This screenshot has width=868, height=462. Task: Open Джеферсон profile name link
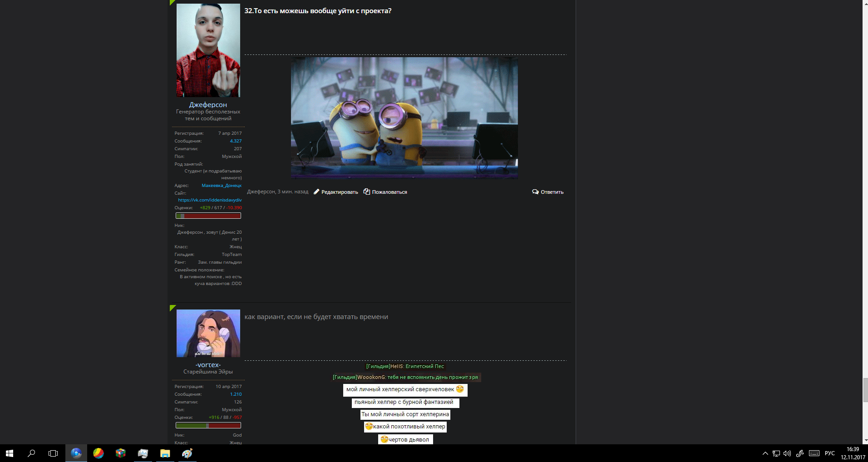208,104
